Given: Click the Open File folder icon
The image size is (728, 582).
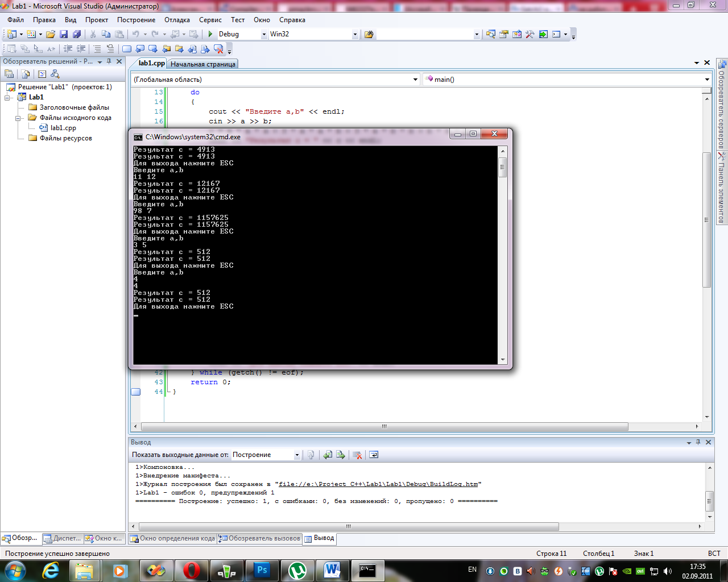Looking at the screenshot, I should pos(51,34).
